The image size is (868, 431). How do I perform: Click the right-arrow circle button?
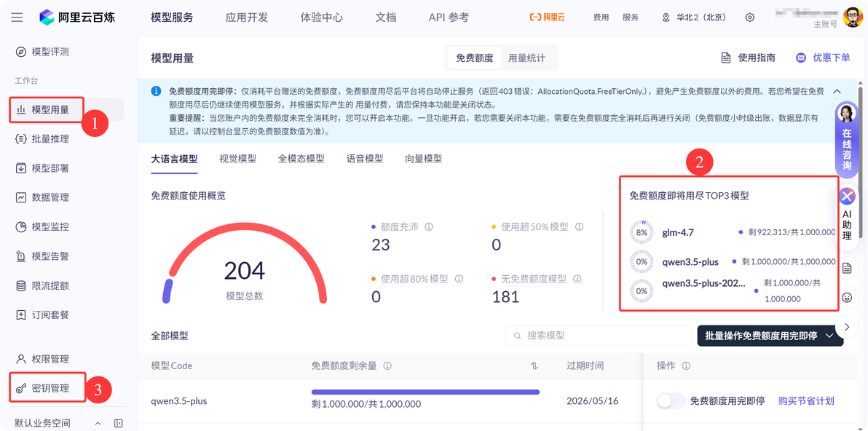pos(847,326)
